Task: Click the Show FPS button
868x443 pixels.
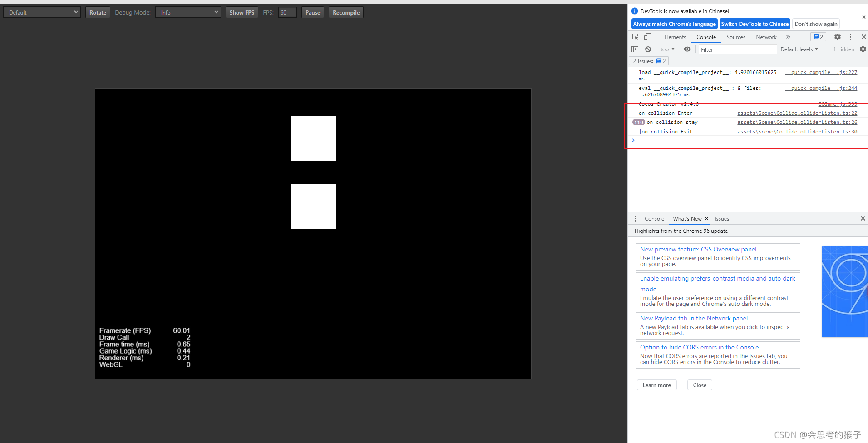Action: [242, 12]
